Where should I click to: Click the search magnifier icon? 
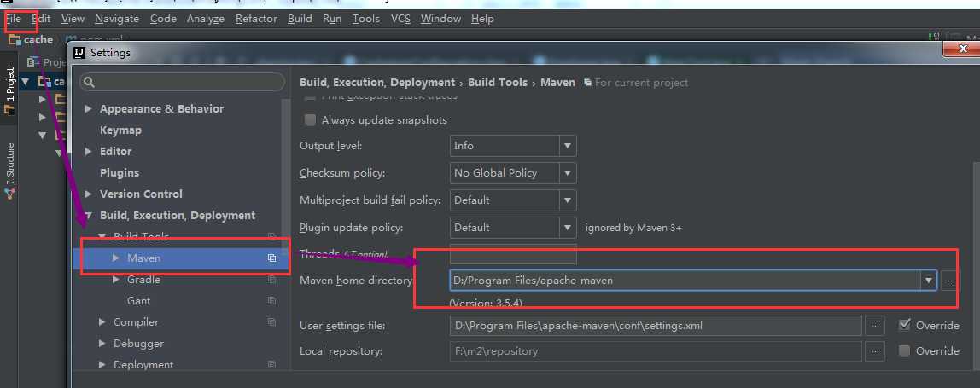tap(89, 82)
